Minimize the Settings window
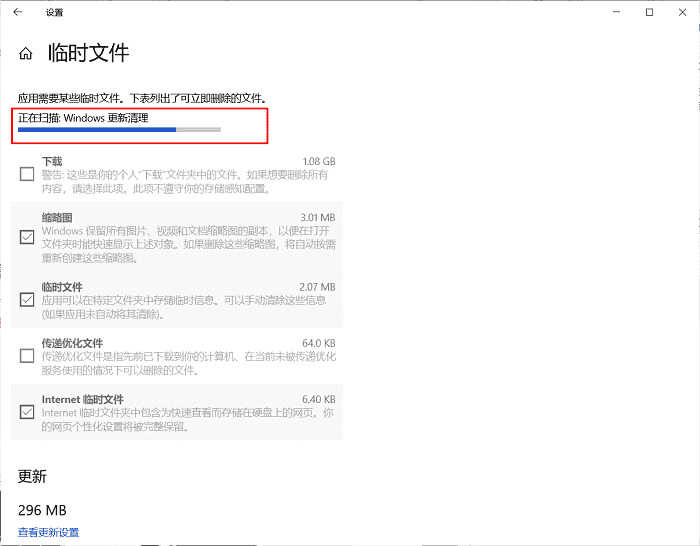The image size is (700, 546). pyautogui.click(x=615, y=12)
